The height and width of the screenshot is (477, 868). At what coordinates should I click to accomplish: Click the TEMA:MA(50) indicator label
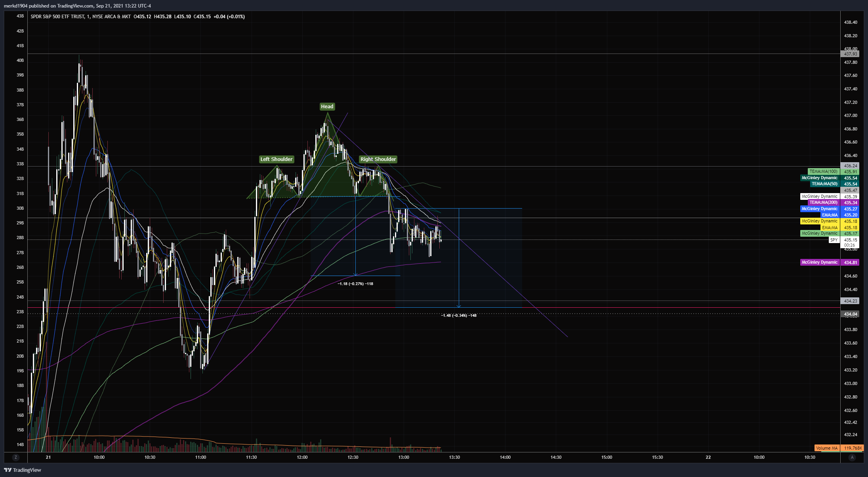[x=824, y=184]
